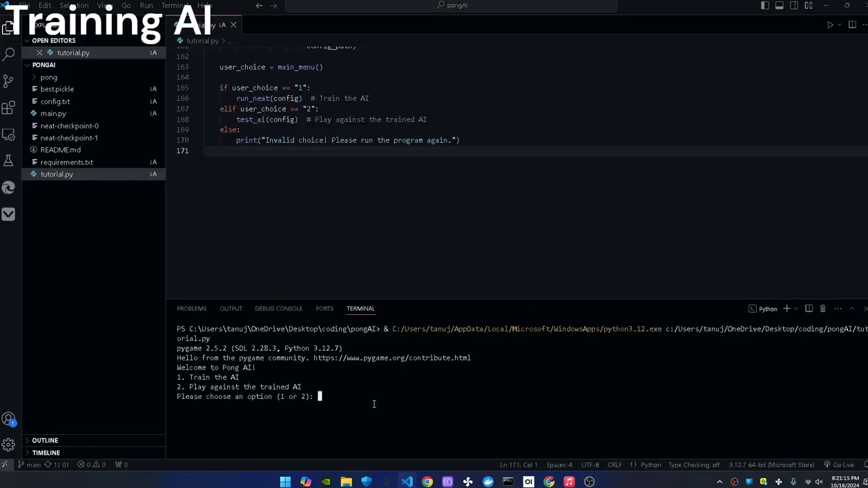Screen dimensions: 868x488
Task: Expand the OUTLINE section
Action: (x=45, y=440)
